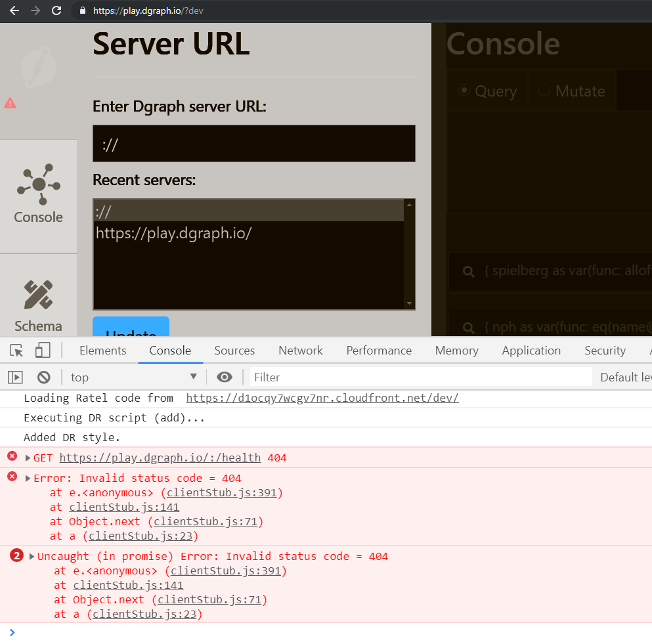The image size is (652, 644).
Task: Open the play.dgraph.io/:/health link
Action: point(160,458)
